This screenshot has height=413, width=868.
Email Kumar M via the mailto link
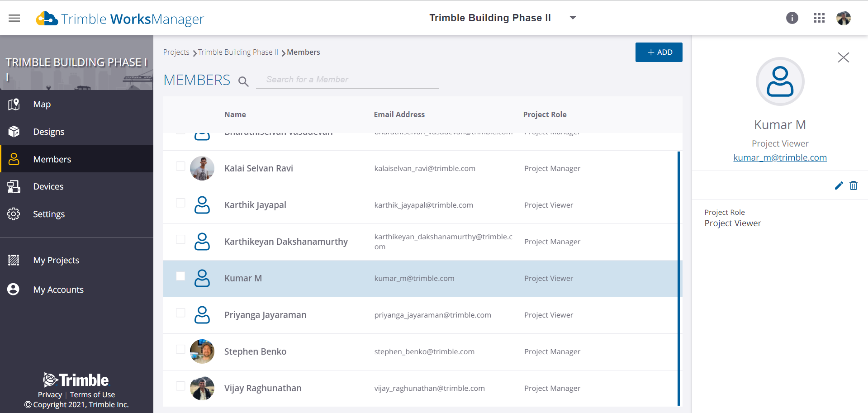tap(780, 157)
